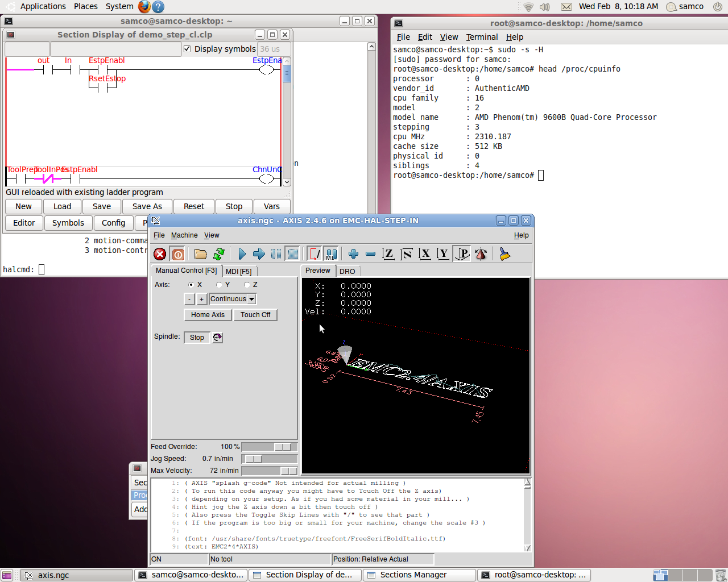Open the Places menu in top panel
The height and width of the screenshot is (582, 728).
tap(86, 6)
